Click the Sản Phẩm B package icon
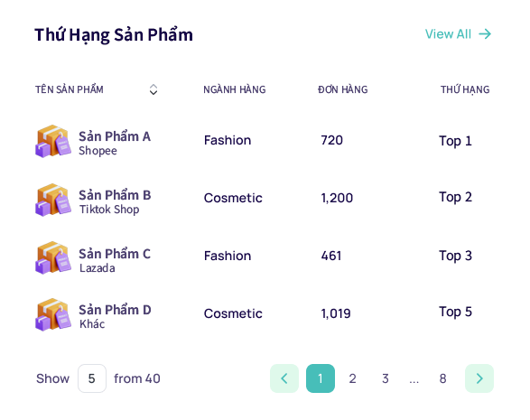This screenshot has height=420, width=530. (x=53, y=200)
